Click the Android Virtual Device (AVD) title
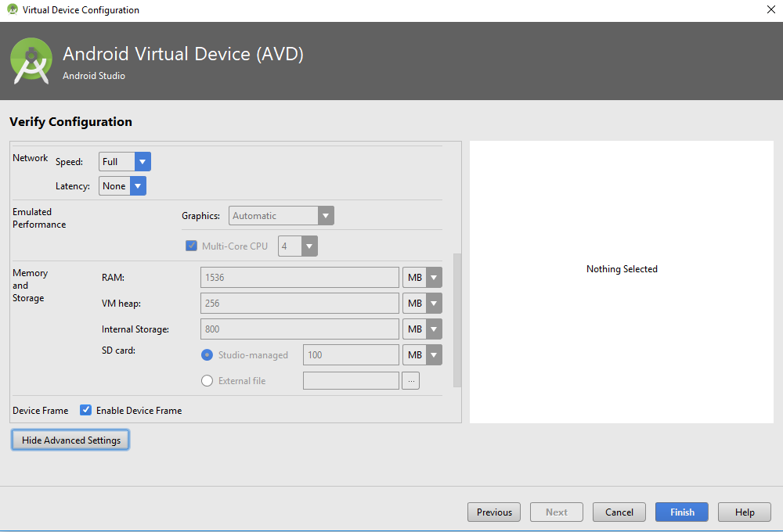The height and width of the screenshot is (532, 783). 183,54
